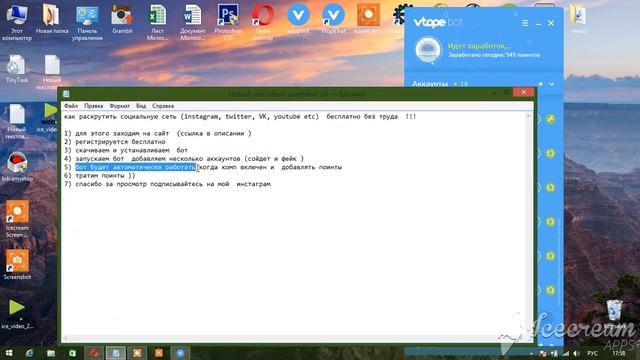This screenshot has width=640, height=360.
Task: Open the Правка menu in Notepad
Action: [93, 106]
